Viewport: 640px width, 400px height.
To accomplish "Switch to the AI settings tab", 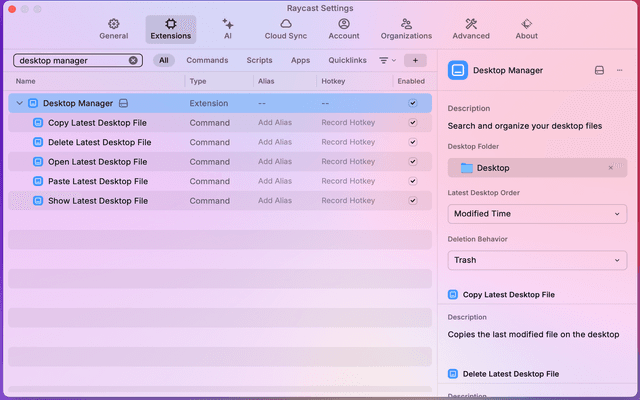I will [227, 29].
